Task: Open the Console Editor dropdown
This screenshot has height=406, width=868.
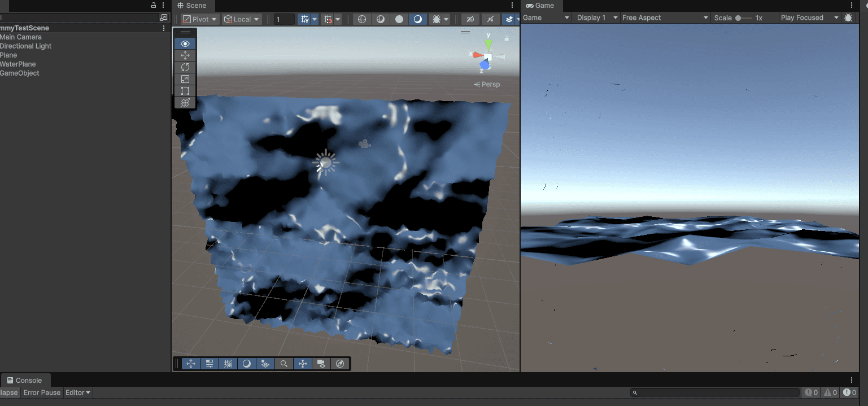Action: tap(78, 392)
